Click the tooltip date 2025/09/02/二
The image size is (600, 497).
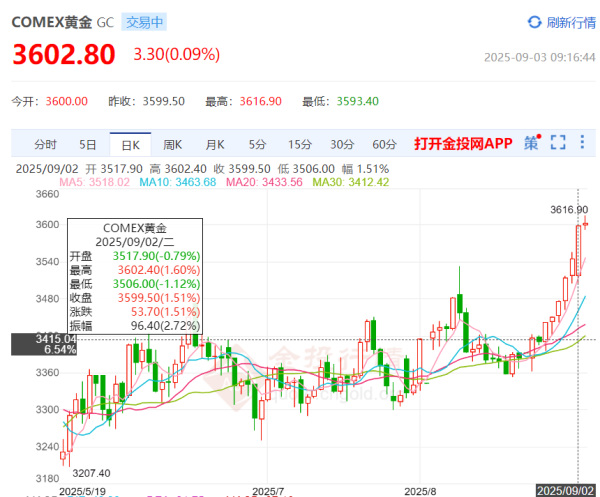point(135,242)
